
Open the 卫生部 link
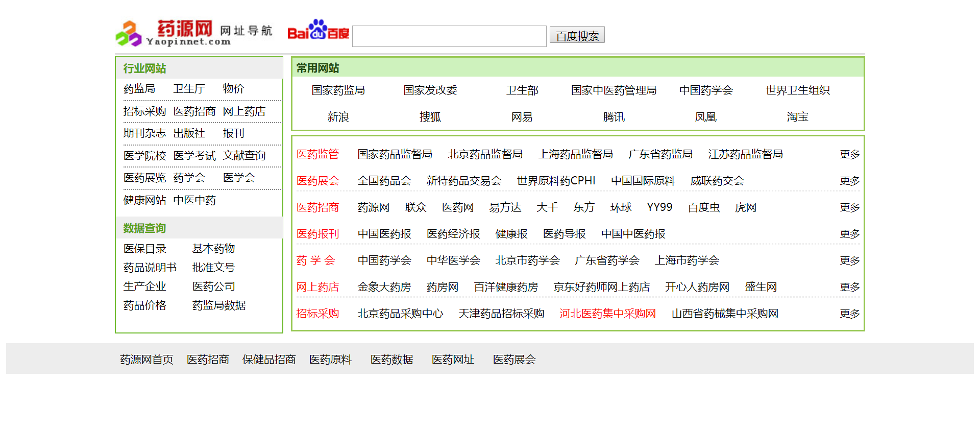tap(522, 90)
